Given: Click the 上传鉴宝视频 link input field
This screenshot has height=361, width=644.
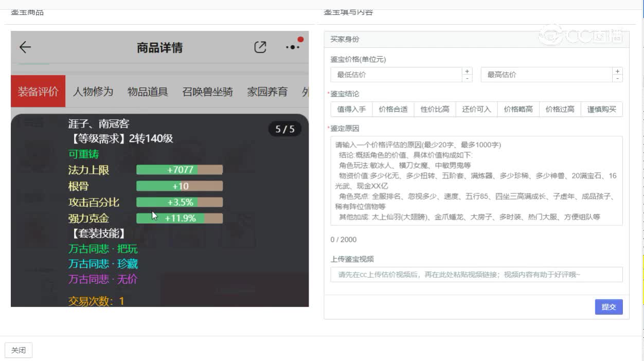Looking at the screenshot, I should click(x=476, y=275).
